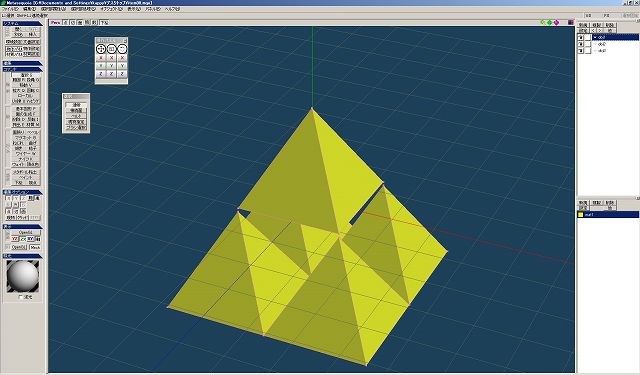Select the 回転 rotate command
Viewport: 640px width, 375px height.
[x=33, y=90]
